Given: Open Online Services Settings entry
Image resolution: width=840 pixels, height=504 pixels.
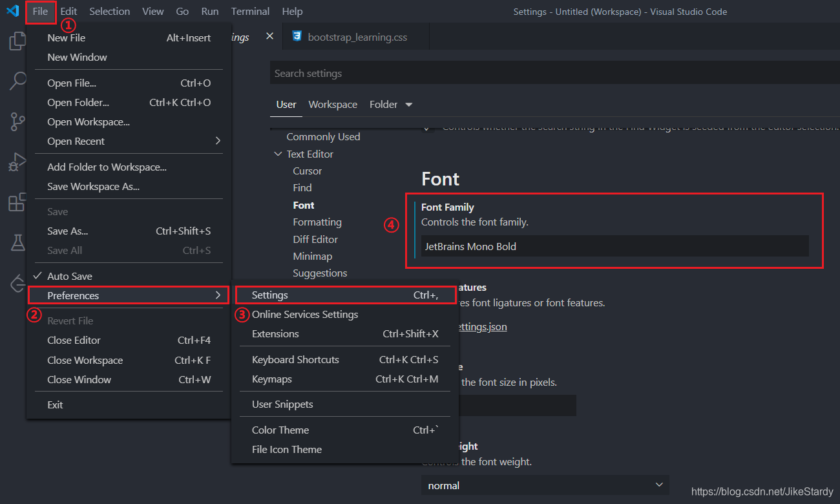Looking at the screenshot, I should 345,314.
